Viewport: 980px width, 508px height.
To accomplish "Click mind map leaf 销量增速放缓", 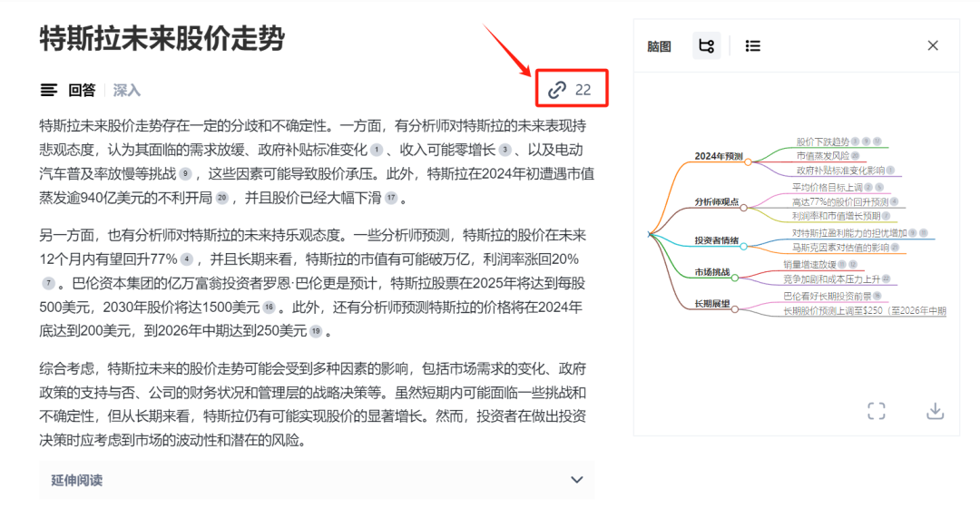I will 809,264.
